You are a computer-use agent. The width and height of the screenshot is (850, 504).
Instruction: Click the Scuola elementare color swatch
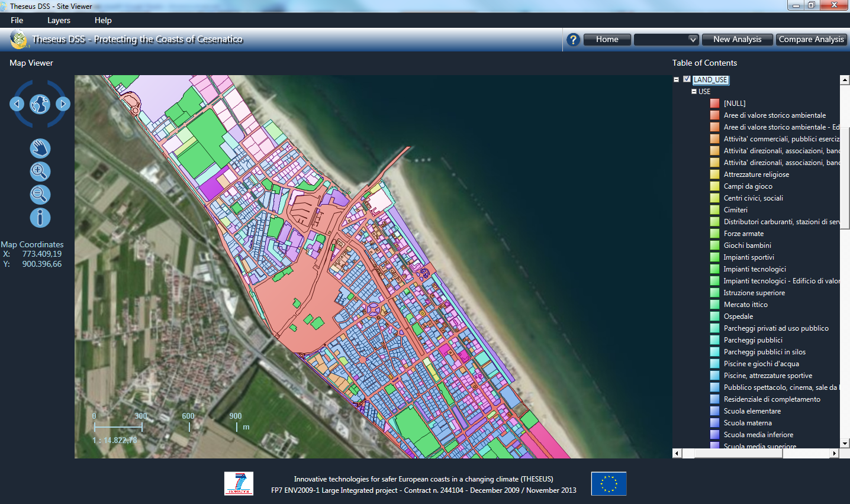tap(715, 411)
